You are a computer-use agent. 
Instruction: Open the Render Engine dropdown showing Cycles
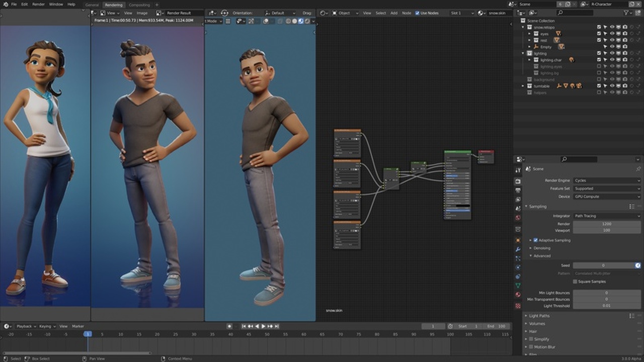[606, 180]
